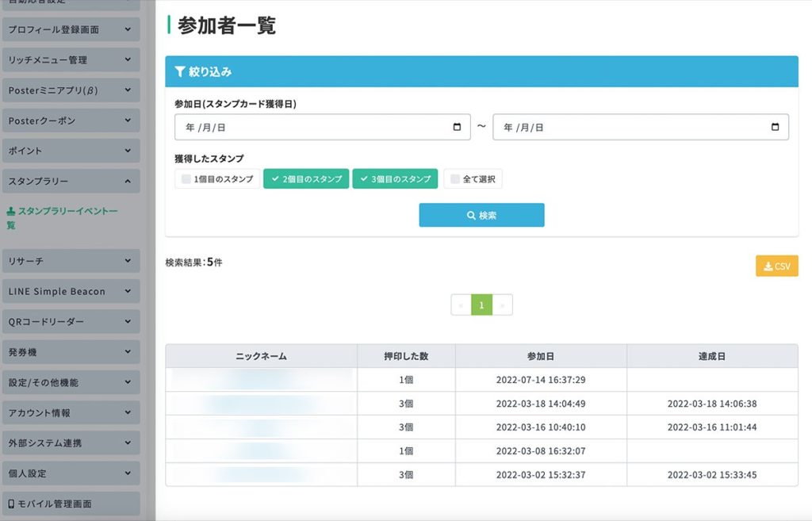This screenshot has height=521, width=812.
Task: Click the funnel icon in 絞り込み header
Action: click(180, 71)
